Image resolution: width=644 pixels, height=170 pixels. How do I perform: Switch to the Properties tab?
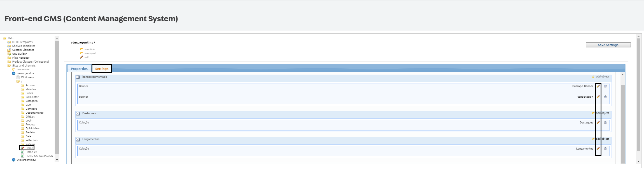point(79,69)
